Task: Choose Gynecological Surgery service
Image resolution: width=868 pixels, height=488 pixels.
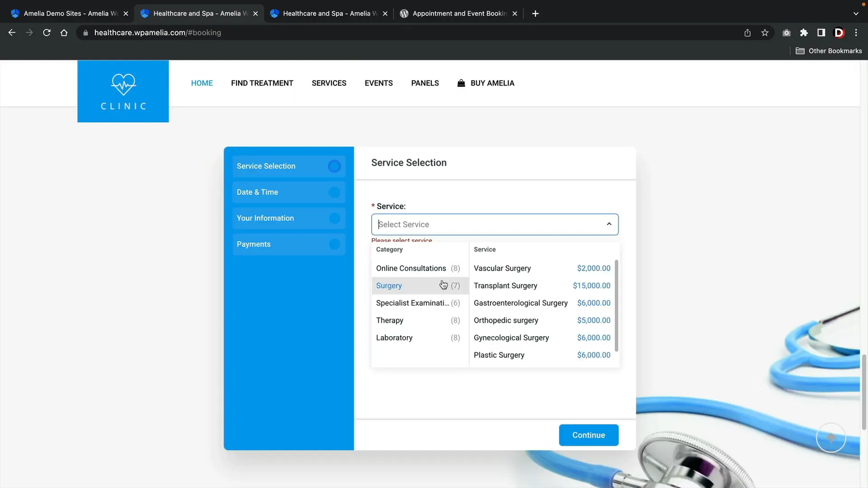Action: (542, 338)
